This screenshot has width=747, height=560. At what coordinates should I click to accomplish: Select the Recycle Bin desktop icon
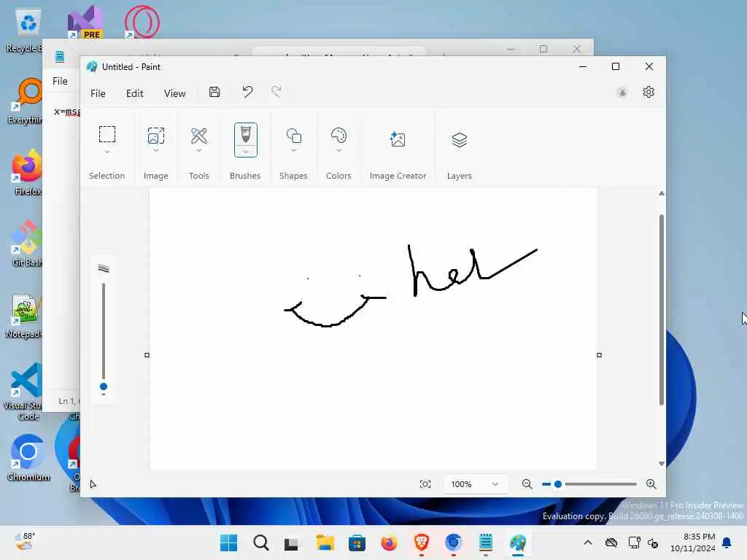pos(26,31)
